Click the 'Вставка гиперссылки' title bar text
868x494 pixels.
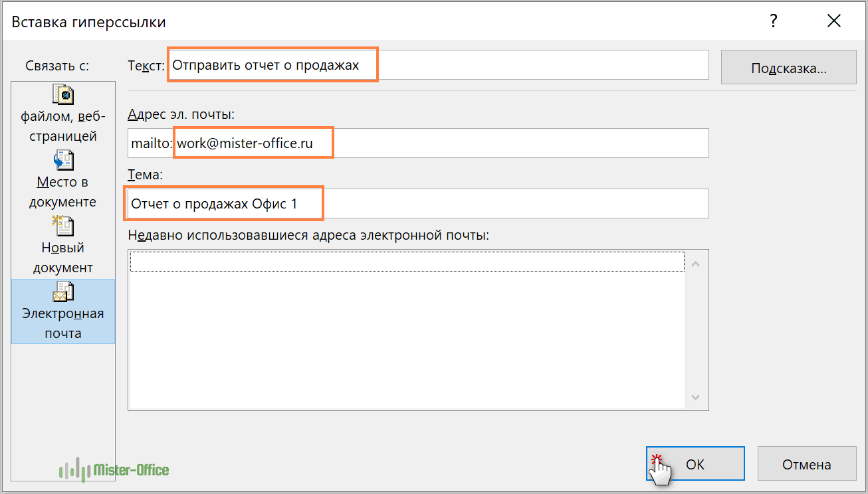pyautogui.click(x=89, y=22)
